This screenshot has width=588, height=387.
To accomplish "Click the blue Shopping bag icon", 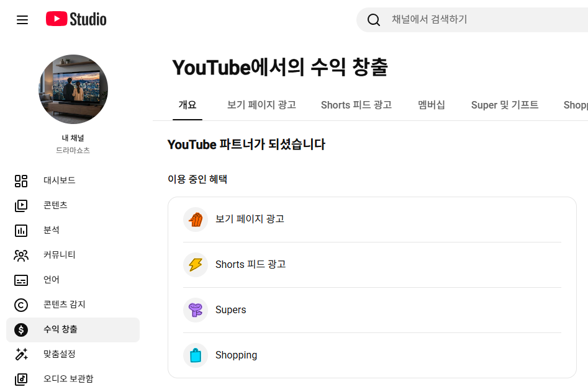I will tap(196, 355).
